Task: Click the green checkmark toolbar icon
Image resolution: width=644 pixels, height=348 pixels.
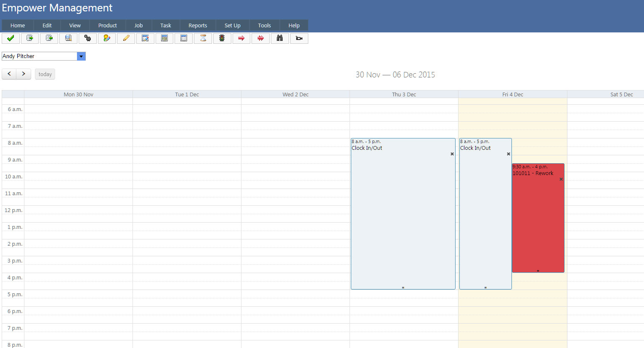Action: click(x=11, y=38)
